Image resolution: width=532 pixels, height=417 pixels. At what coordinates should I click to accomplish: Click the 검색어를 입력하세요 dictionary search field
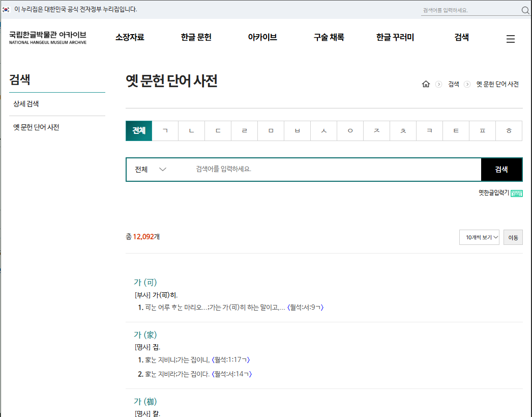click(336, 170)
